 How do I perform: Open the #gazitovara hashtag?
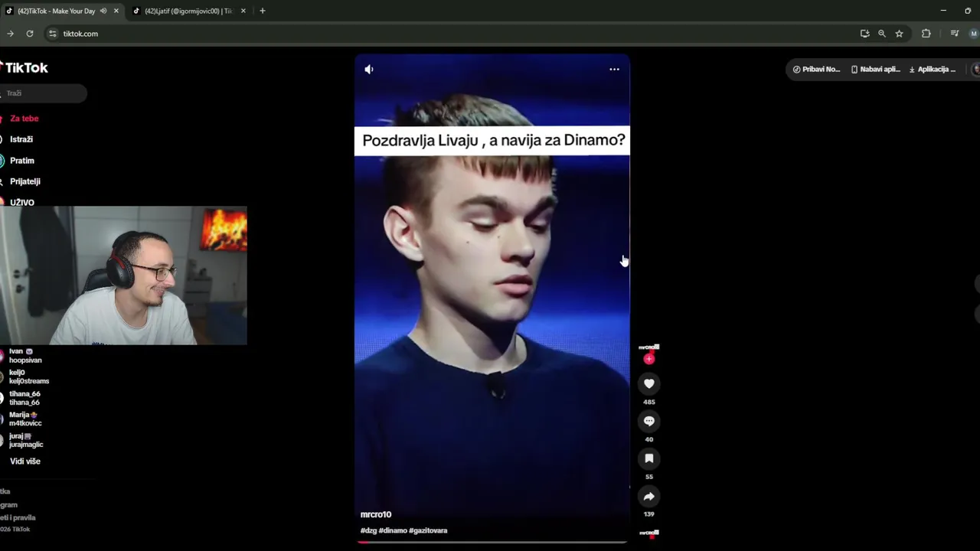pos(428,530)
